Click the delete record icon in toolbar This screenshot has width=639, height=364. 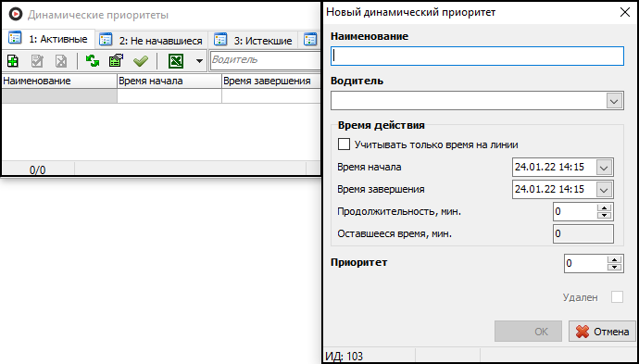pos(61,61)
